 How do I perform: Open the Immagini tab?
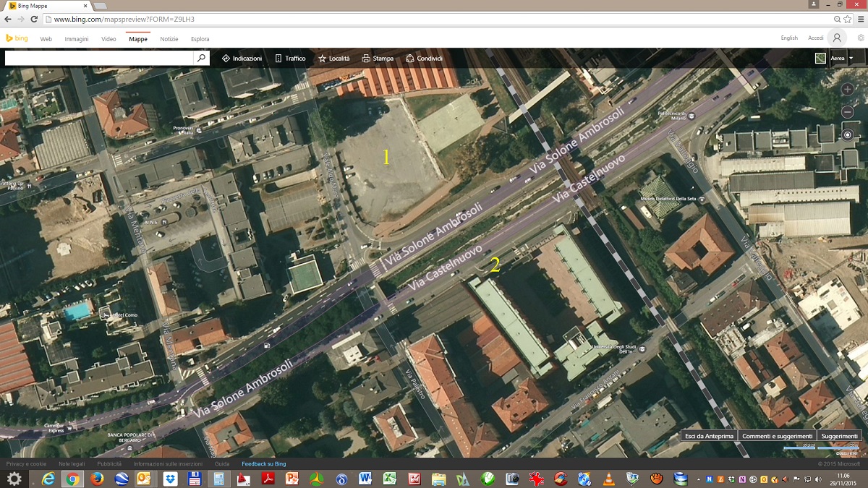tap(77, 39)
